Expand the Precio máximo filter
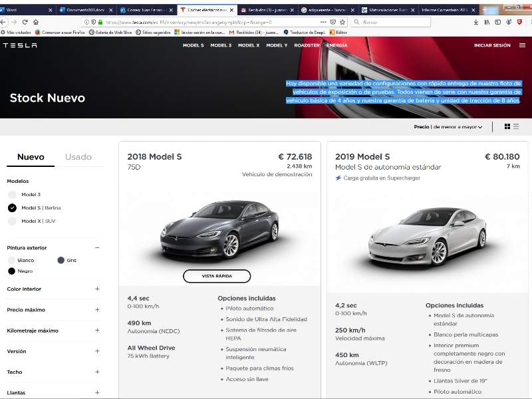 97,309
